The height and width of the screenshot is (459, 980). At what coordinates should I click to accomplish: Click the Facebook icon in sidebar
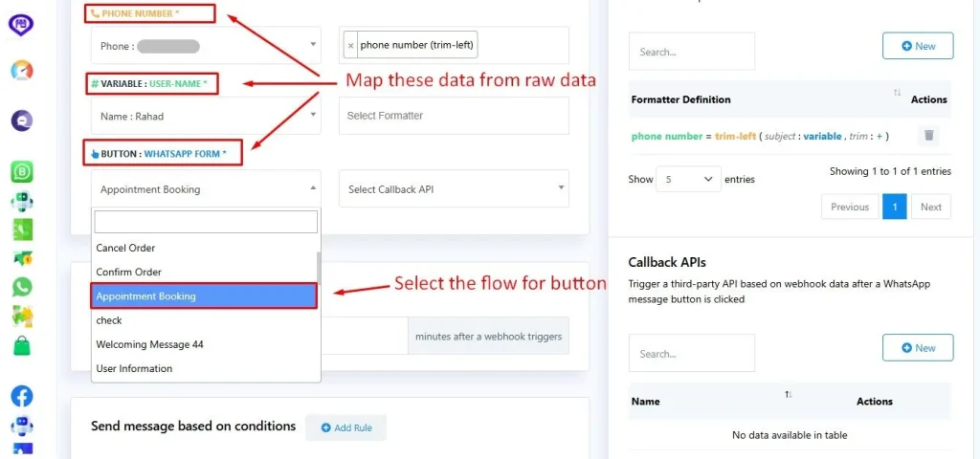point(22,396)
